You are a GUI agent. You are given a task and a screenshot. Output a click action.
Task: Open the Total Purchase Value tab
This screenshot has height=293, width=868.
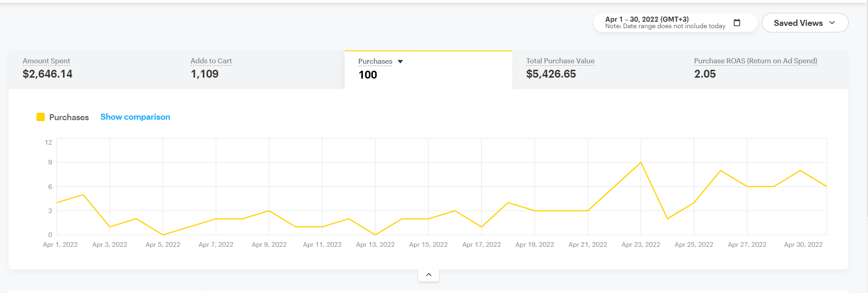(560, 61)
